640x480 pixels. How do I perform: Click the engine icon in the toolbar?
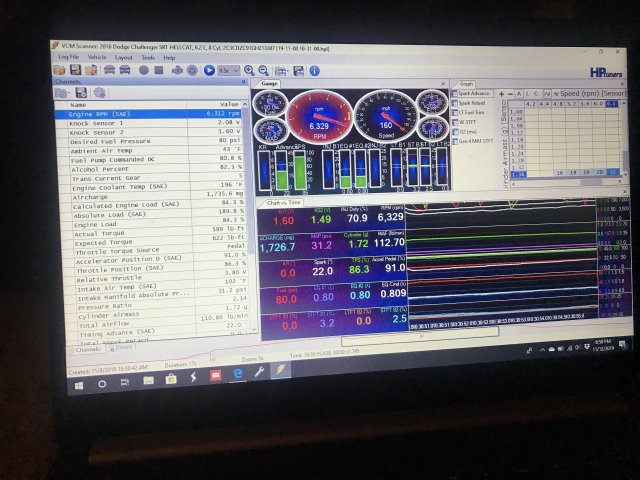[177, 71]
